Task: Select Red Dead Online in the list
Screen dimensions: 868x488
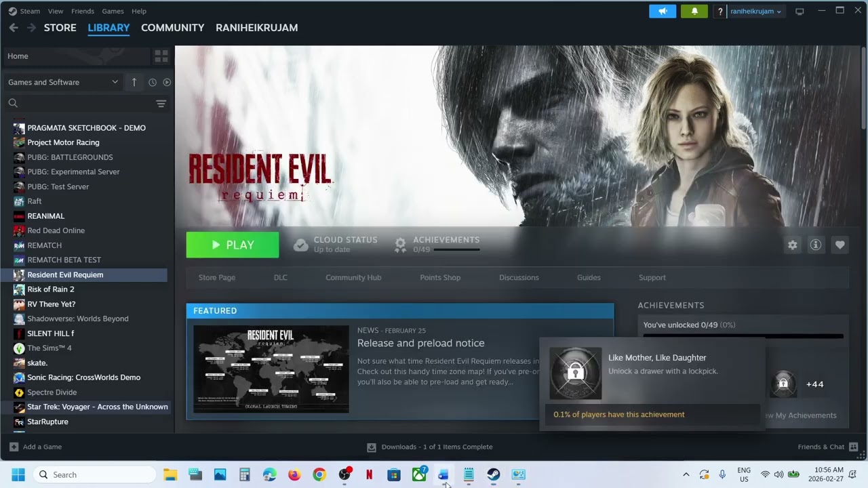Action: coord(56,230)
